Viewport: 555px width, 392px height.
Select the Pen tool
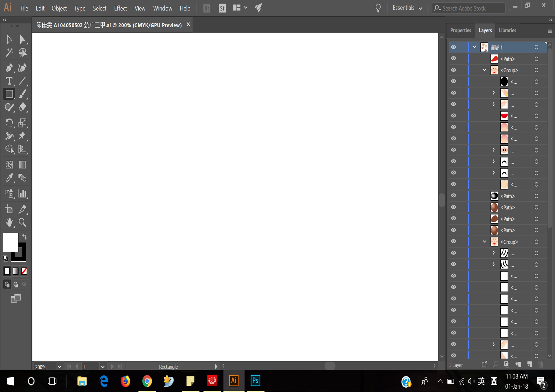point(9,68)
